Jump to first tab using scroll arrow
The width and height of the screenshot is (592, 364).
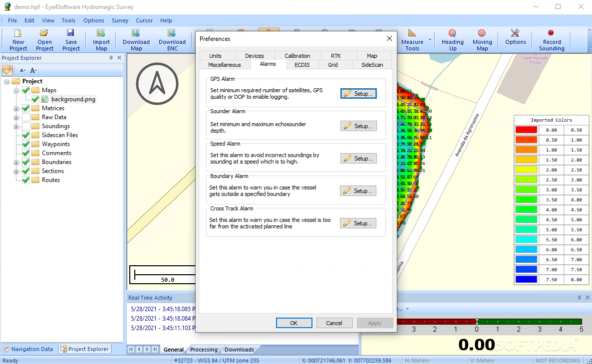(x=131, y=349)
